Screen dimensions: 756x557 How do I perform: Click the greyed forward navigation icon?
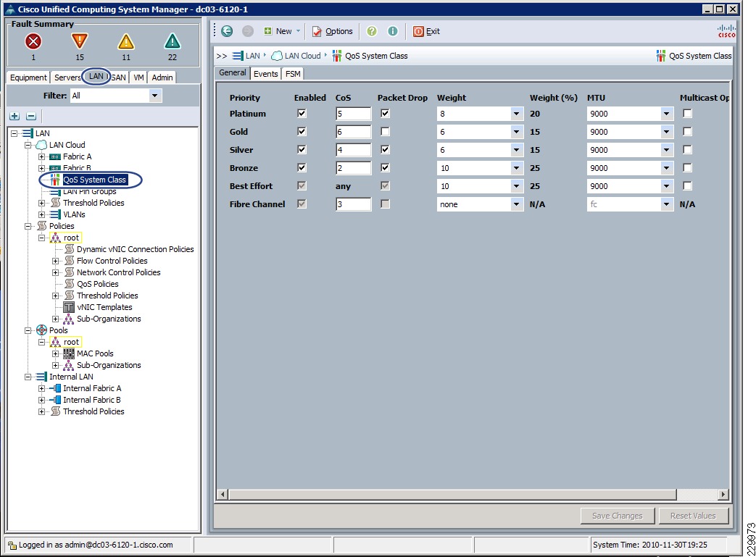pyautogui.click(x=248, y=31)
